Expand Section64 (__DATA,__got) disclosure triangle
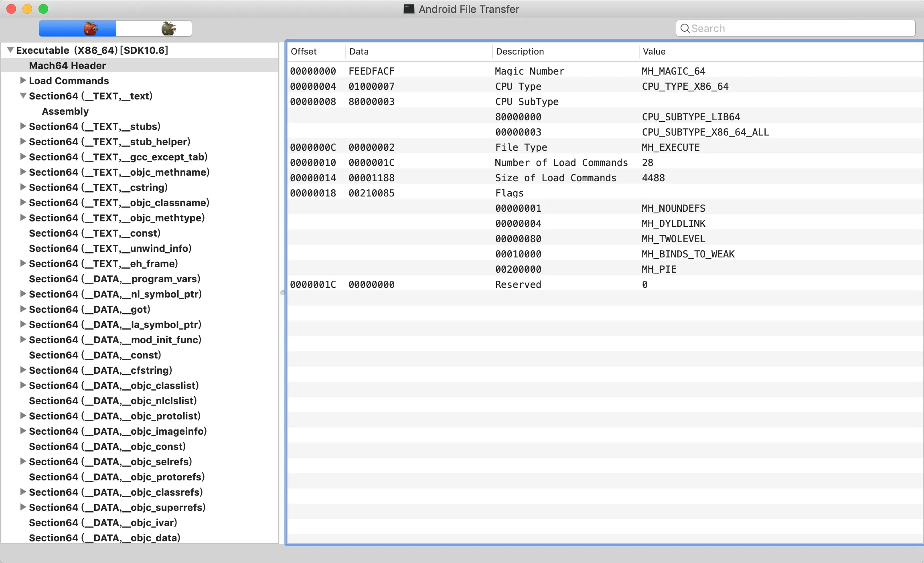The image size is (924, 563). click(23, 309)
